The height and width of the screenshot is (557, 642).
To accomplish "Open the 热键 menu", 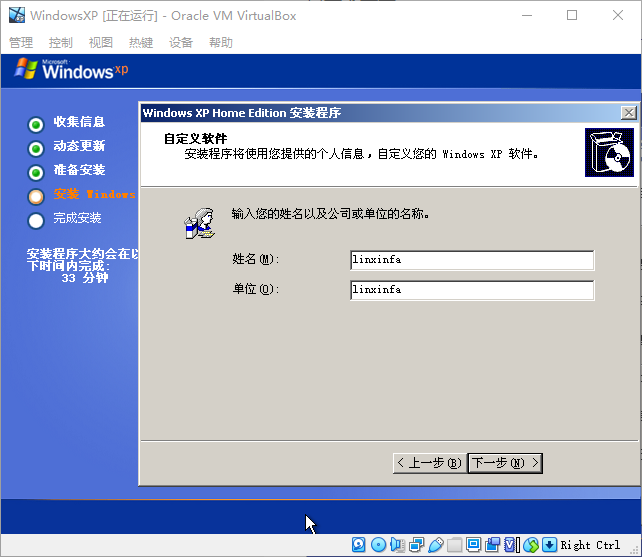I will 141,42.
